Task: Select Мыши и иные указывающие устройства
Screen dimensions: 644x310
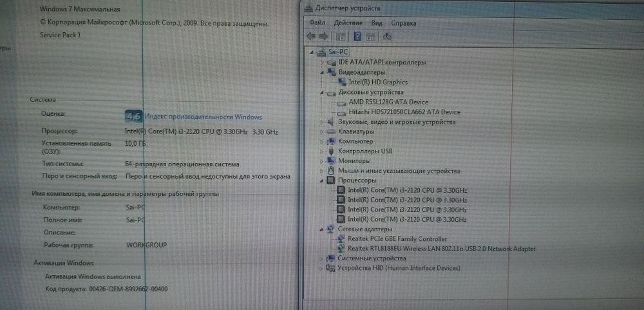Action: [x=399, y=171]
